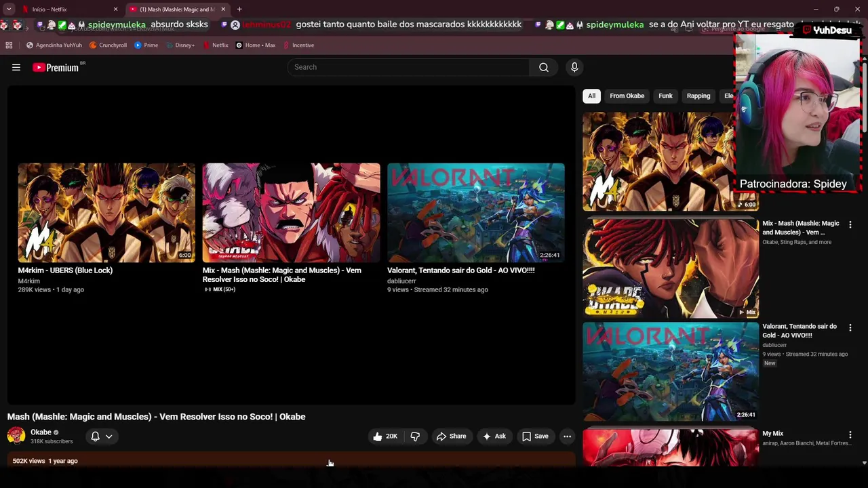Screen dimensions: 868x488
Task: Expand notification options chevron beside bell
Action: (108, 436)
